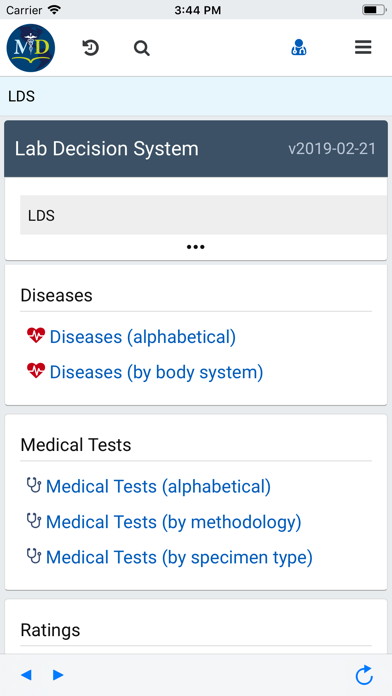Reload page with refresh icon
The image size is (392, 696).
click(364, 675)
